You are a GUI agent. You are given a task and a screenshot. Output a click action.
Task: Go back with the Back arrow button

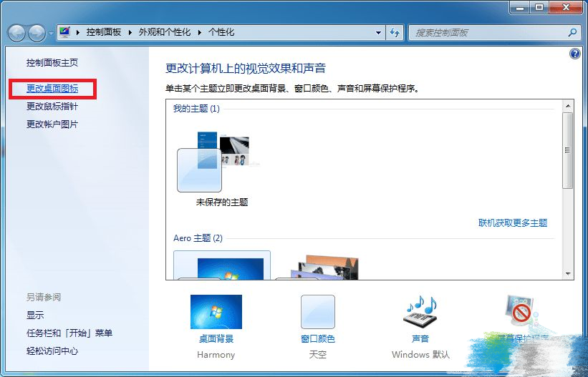tap(17, 33)
